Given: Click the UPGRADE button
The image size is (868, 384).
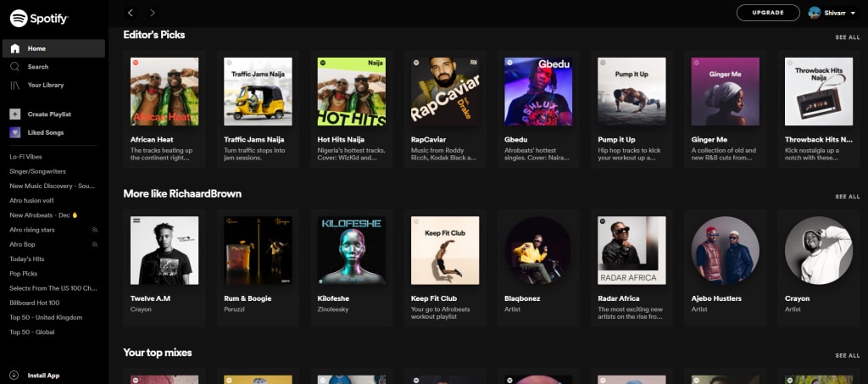Looking at the screenshot, I should (x=768, y=12).
